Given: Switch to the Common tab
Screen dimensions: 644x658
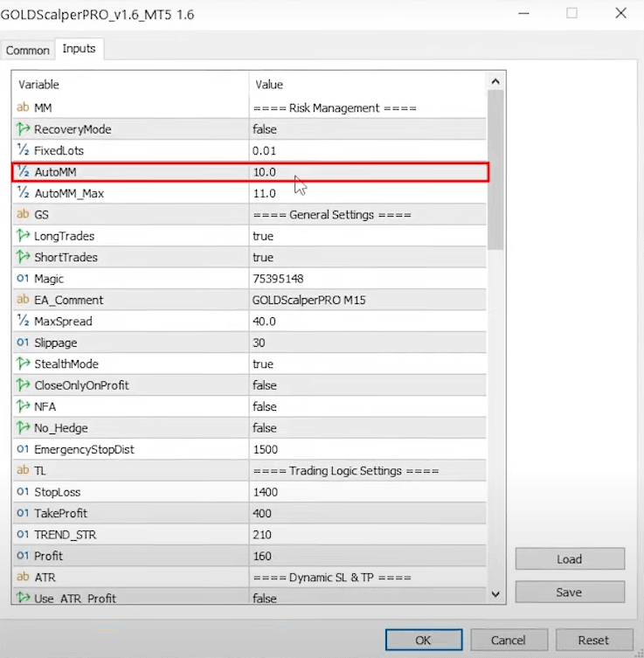Looking at the screenshot, I should (x=28, y=51).
